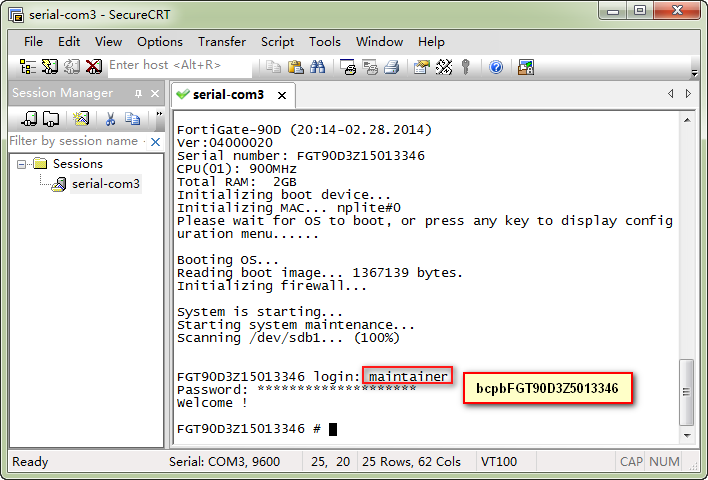Image resolution: width=708 pixels, height=480 pixels.
Task: Click the tab scroll right arrow
Action: point(688,93)
